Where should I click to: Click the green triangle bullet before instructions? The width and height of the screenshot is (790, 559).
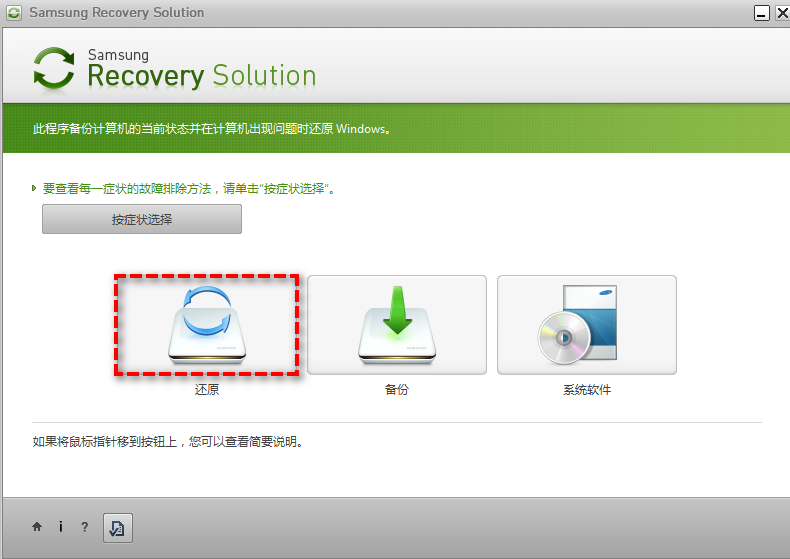(34, 188)
